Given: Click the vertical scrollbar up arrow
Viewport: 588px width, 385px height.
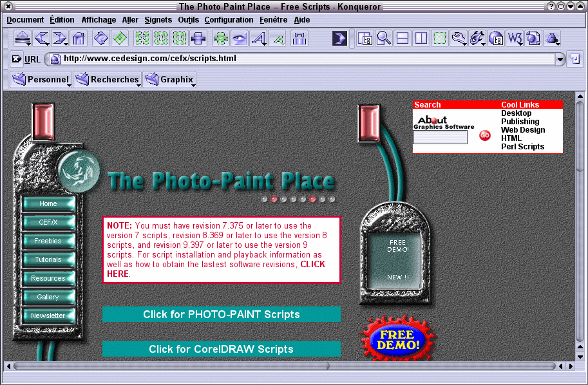Looking at the screenshot, I should click(580, 96).
